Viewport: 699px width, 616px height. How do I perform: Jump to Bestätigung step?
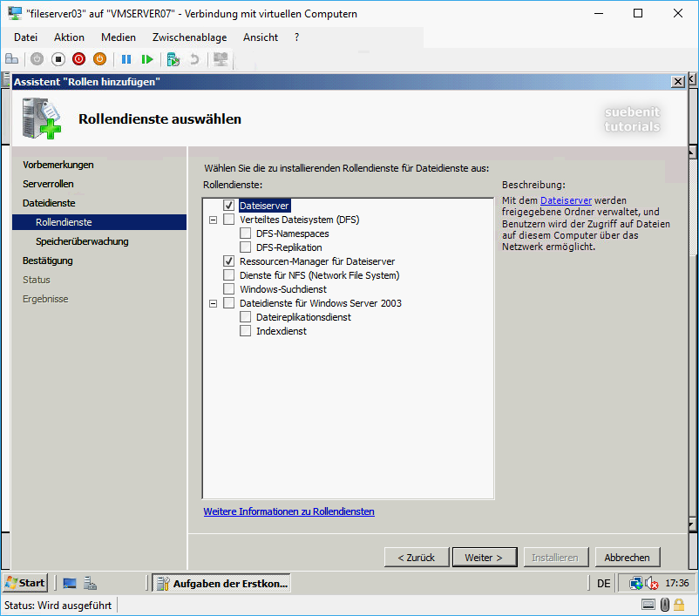tap(48, 261)
